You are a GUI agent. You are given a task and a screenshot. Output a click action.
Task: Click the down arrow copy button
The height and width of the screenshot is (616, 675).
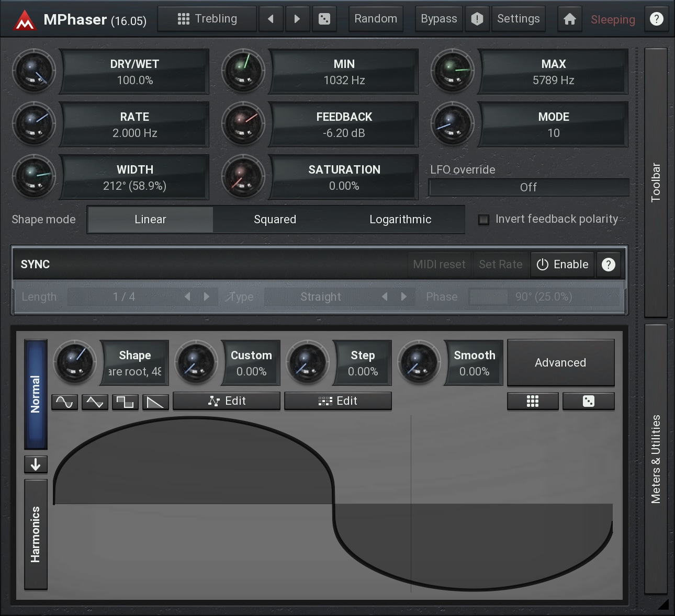(36, 464)
